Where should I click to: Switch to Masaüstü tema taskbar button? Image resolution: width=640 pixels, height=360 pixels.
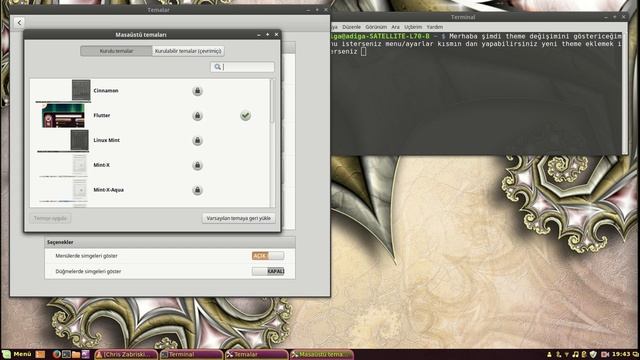(x=322, y=354)
